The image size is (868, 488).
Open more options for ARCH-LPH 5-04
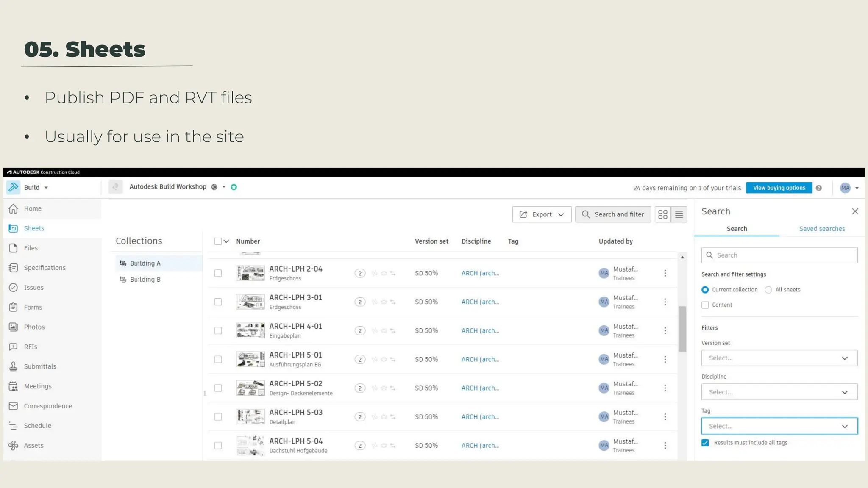[665, 445]
